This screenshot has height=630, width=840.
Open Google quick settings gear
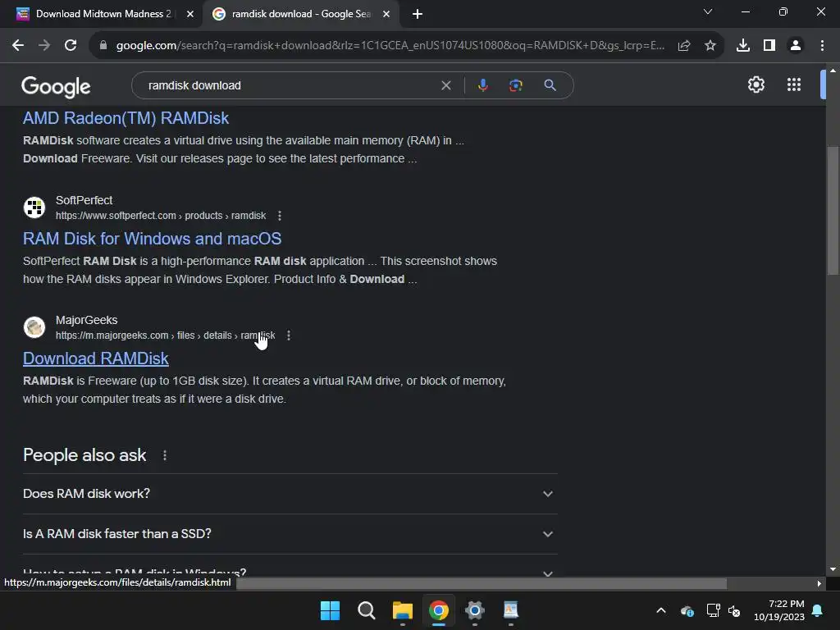point(756,84)
